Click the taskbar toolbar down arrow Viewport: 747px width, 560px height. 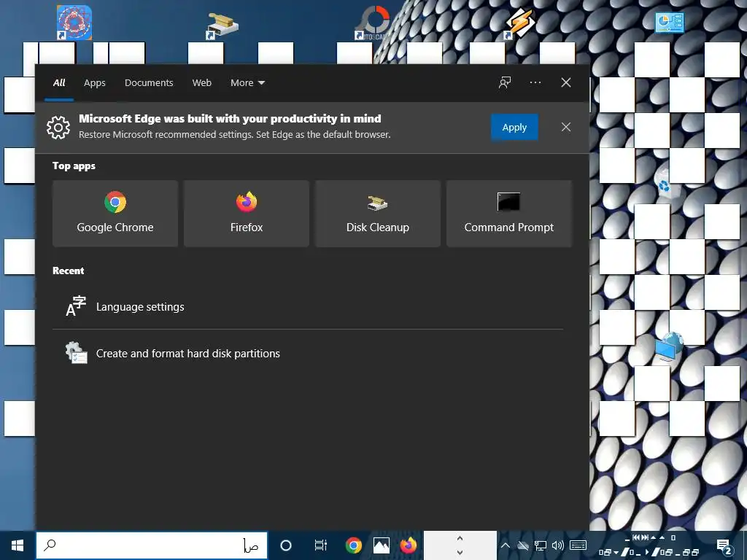[x=460, y=553]
